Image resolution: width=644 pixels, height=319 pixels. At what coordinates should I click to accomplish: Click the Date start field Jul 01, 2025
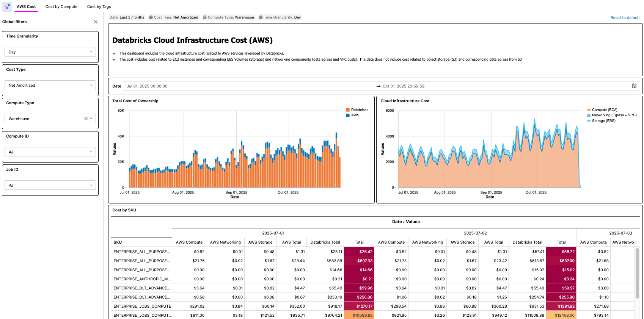(147, 86)
